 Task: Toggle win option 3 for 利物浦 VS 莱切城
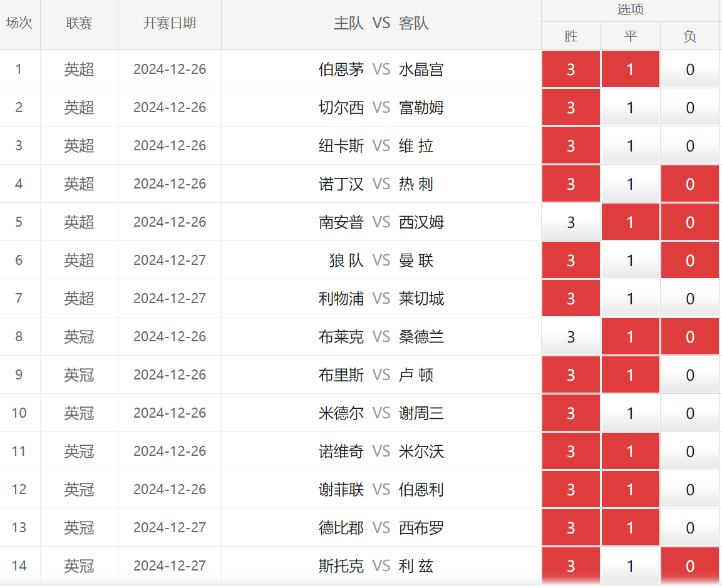(571, 298)
